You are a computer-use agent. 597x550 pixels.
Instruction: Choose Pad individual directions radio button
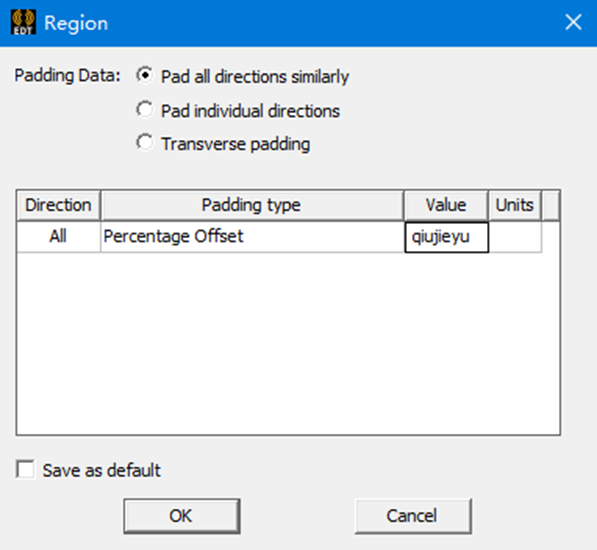145,110
